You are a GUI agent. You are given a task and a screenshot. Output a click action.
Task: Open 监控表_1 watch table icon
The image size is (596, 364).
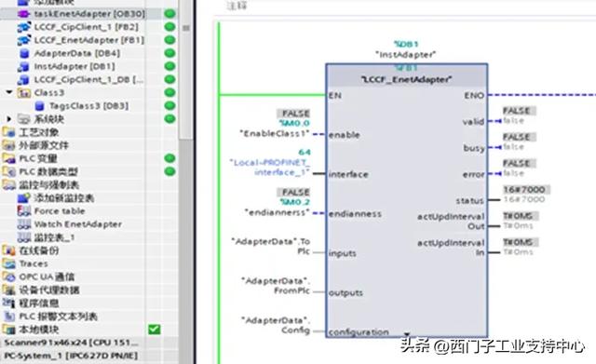23,237
